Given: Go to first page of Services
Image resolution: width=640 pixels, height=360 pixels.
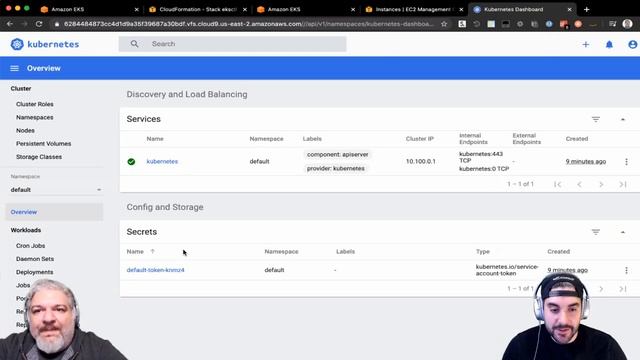Looking at the screenshot, I should click(x=558, y=184).
